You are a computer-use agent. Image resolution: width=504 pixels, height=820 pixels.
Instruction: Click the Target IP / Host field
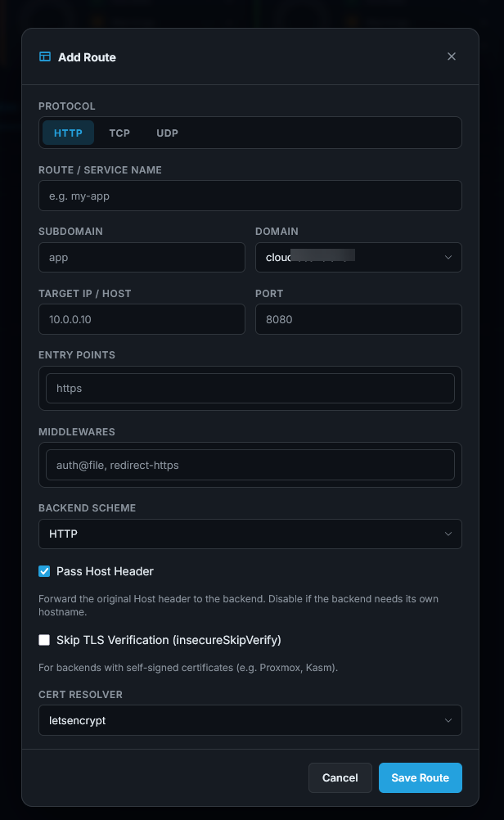point(142,319)
